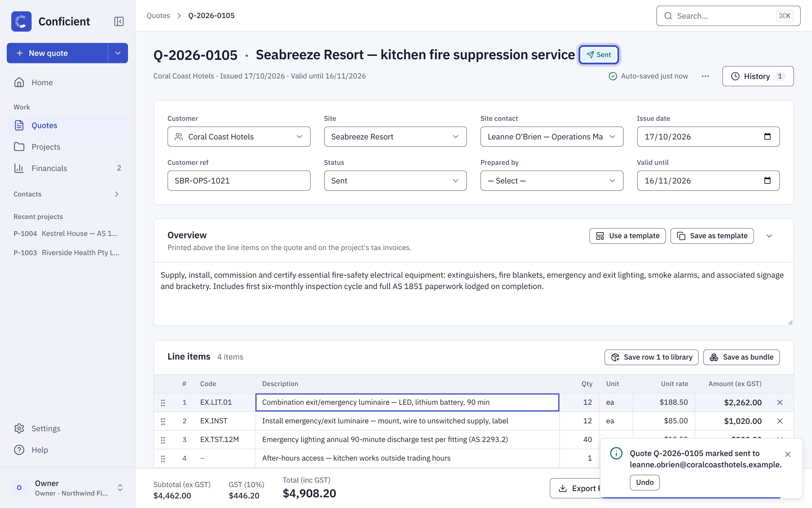Screen dimensions: 812x508
Task: Click Save as template button
Action: [x=712, y=236]
